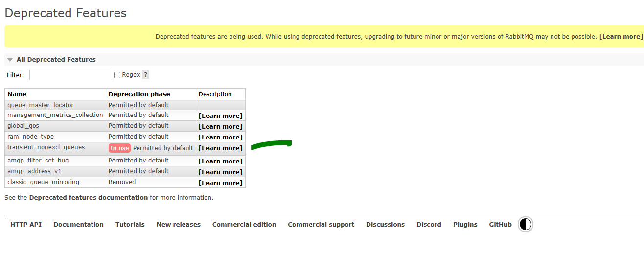Select the management_metrics_collection name cell

(x=55, y=115)
